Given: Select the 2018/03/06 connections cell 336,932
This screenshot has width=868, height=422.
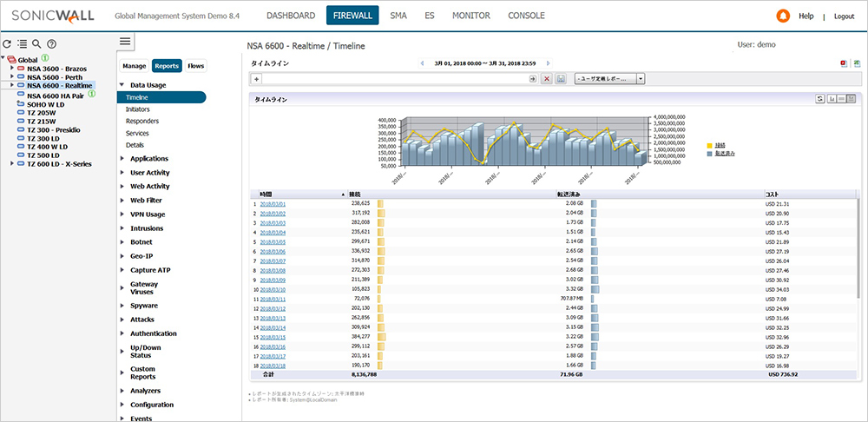Looking at the screenshot, I should point(360,252).
